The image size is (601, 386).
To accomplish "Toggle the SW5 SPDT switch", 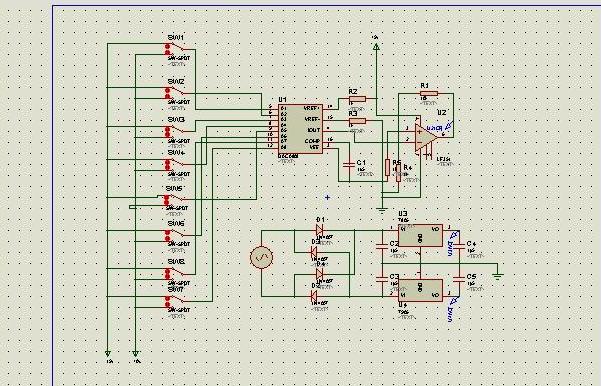I will click(x=174, y=200).
